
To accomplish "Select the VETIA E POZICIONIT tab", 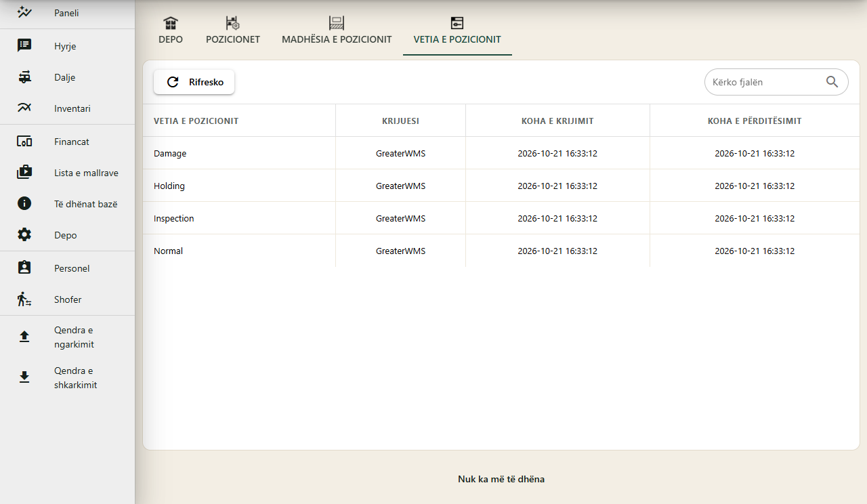I will tap(457, 33).
